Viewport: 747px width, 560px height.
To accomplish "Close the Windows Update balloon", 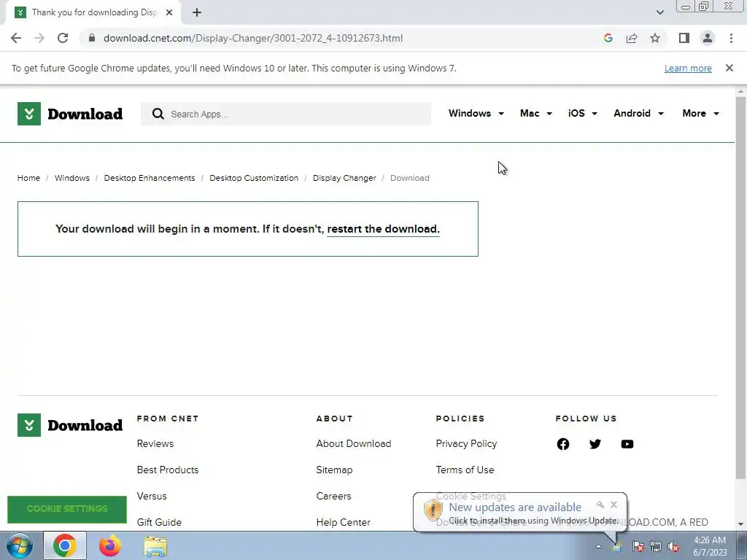I will [614, 505].
